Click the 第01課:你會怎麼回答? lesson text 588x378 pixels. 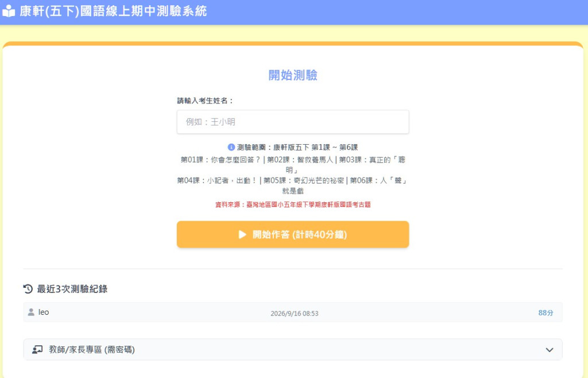point(220,160)
